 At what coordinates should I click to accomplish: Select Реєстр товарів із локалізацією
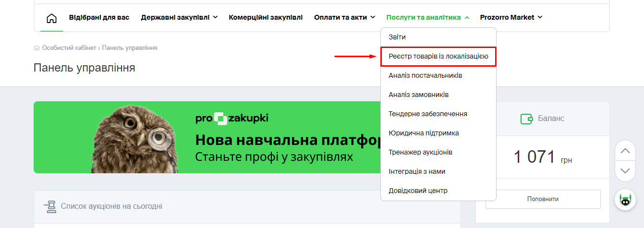tap(438, 56)
